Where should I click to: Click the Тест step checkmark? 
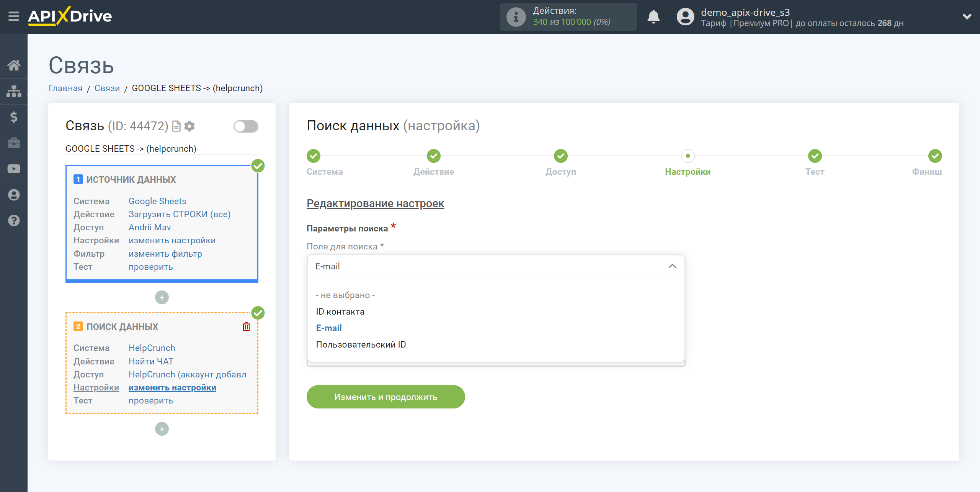(815, 156)
